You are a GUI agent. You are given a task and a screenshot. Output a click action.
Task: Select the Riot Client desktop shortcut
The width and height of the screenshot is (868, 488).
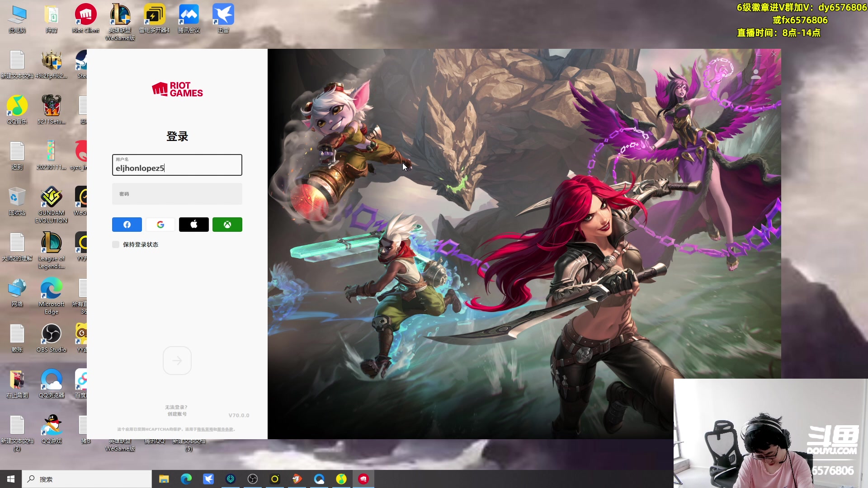point(86,19)
